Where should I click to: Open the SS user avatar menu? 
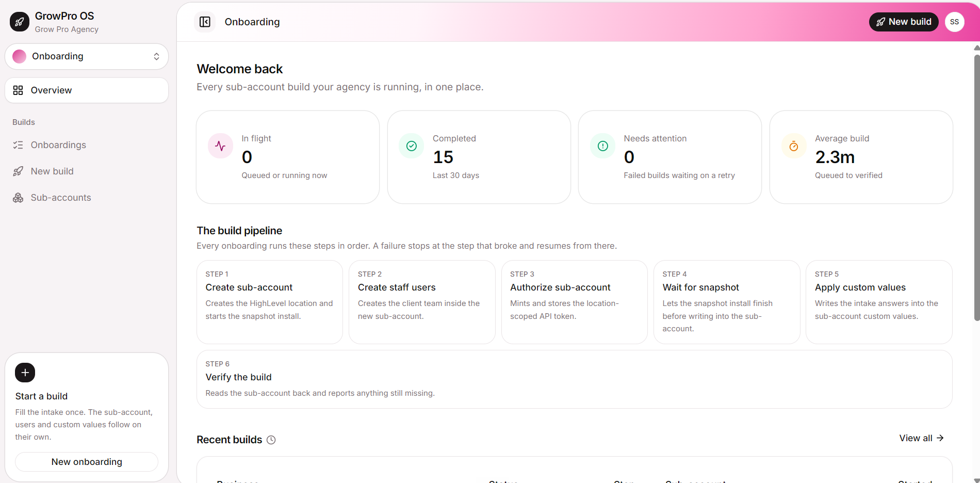(x=954, y=22)
